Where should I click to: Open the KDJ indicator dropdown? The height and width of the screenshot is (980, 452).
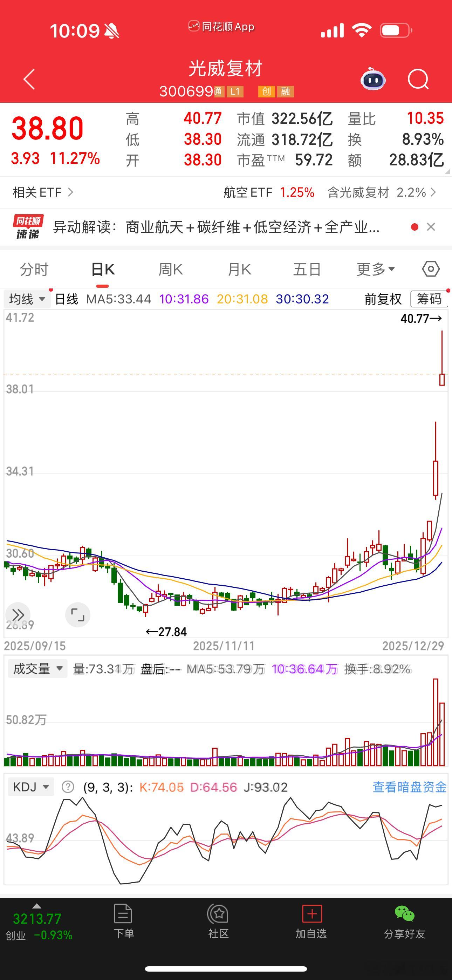coord(31,787)
